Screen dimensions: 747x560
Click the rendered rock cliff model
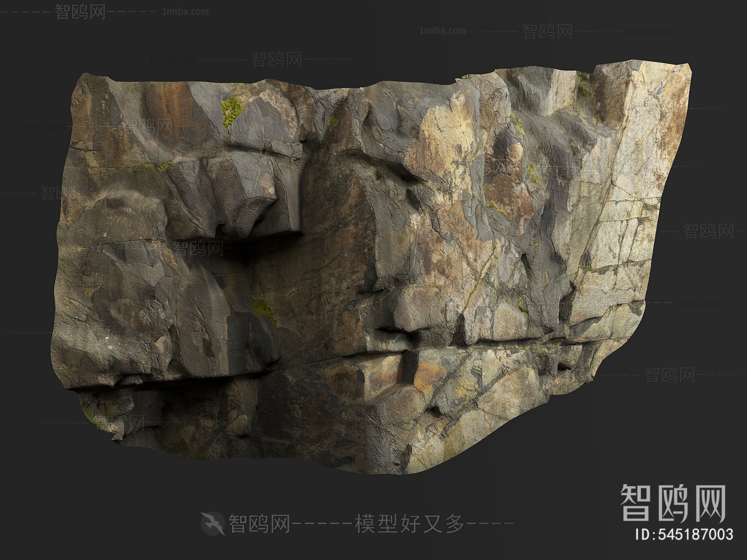(x=371, y=266)
